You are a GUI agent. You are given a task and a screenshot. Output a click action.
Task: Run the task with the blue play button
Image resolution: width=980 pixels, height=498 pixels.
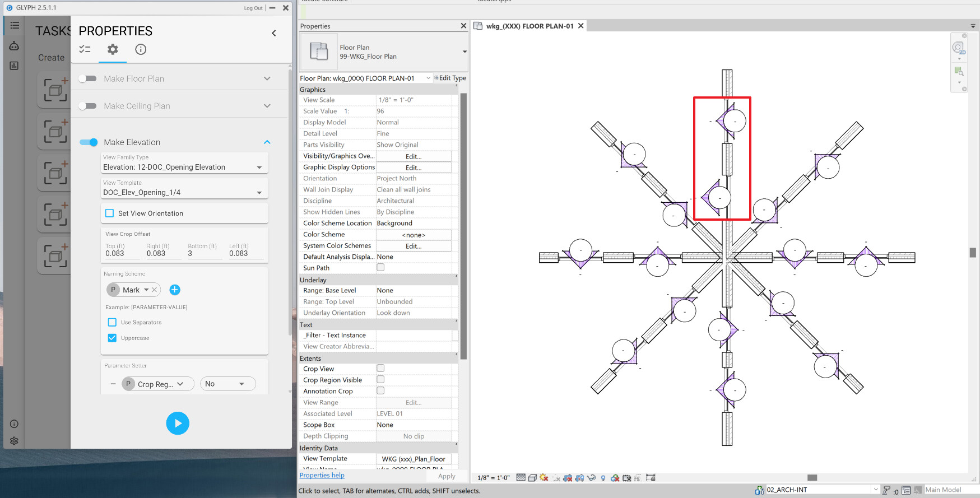click(x=178, y=423)
